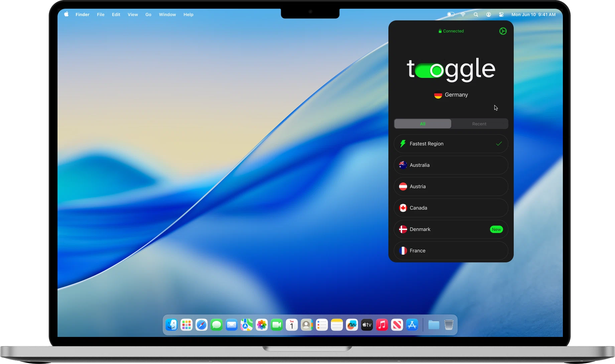This screenshot has height=364, width=615.
Task: Switch off the green toggle VPN switch
Action: coord(429,71)
